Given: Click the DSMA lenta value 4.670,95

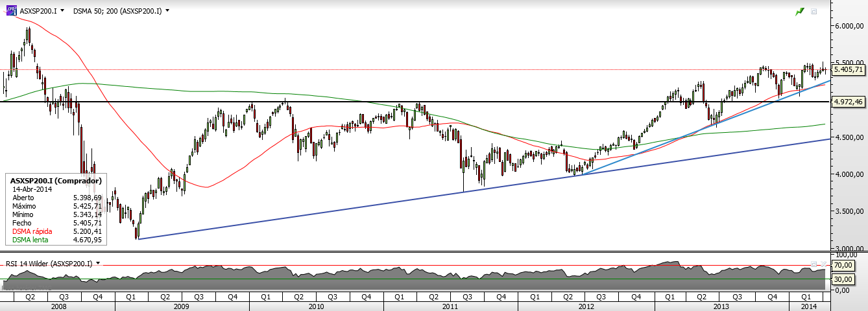Looking at the screenshot, I should pyautogui.click(x=89, y=240).
